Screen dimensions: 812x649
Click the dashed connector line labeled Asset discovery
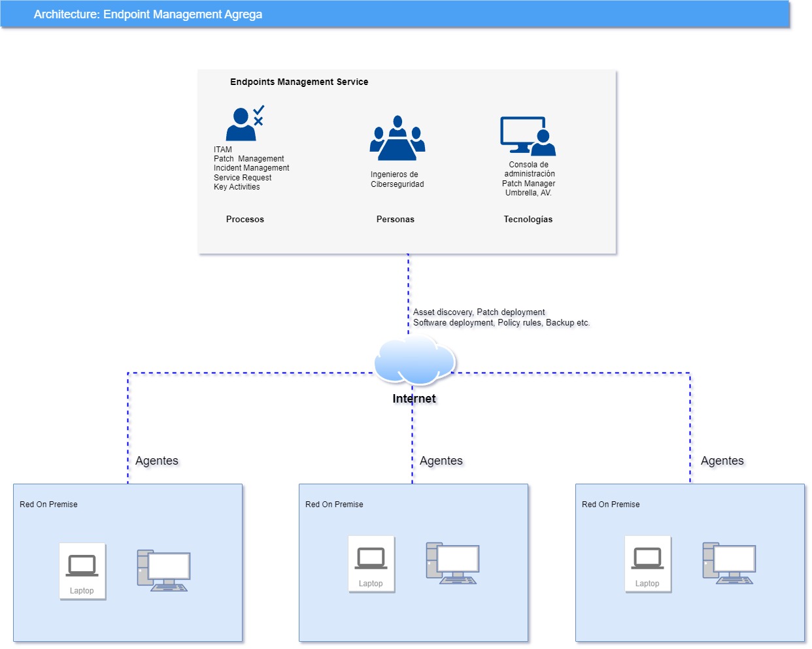[x=409, y=288]
